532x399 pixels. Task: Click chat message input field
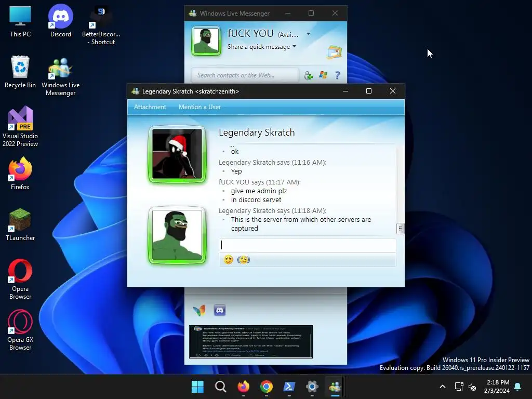(308, 245)
